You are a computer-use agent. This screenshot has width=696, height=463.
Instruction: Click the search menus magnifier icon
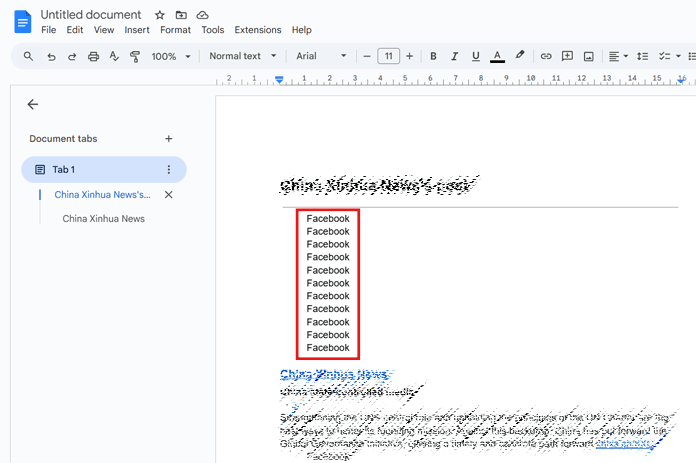point(28,56)
